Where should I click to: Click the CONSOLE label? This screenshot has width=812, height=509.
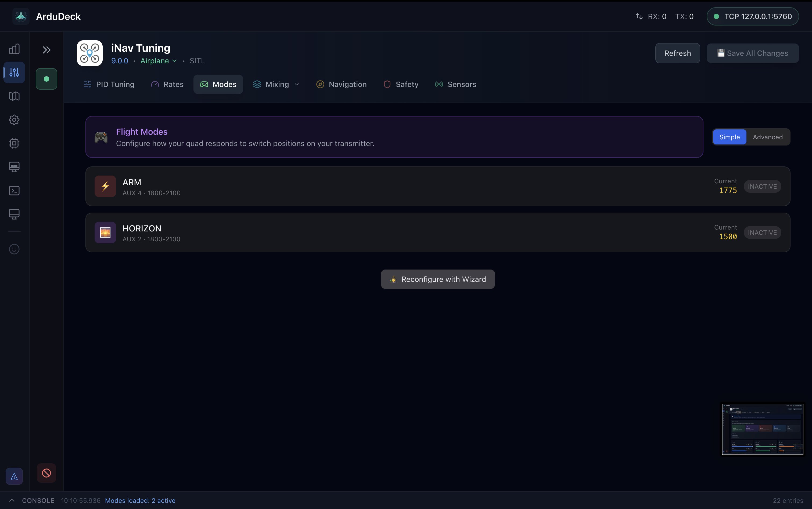(38, 500)
